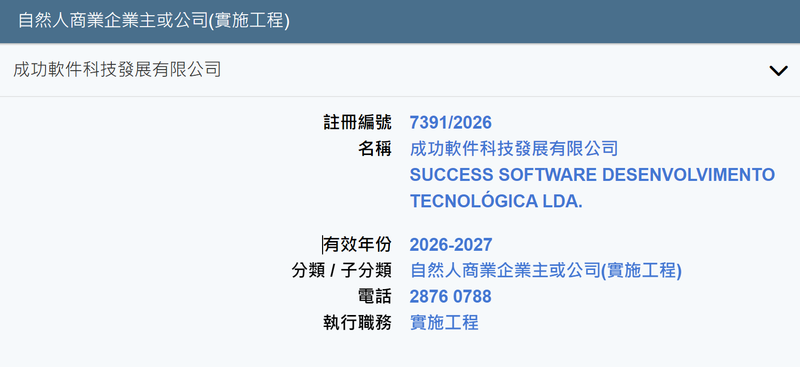Click the header 自然人商業企業主或公司(實施工程)
Image resolution: width=800 pixels, height=367 pixels.
coord(154,21)
